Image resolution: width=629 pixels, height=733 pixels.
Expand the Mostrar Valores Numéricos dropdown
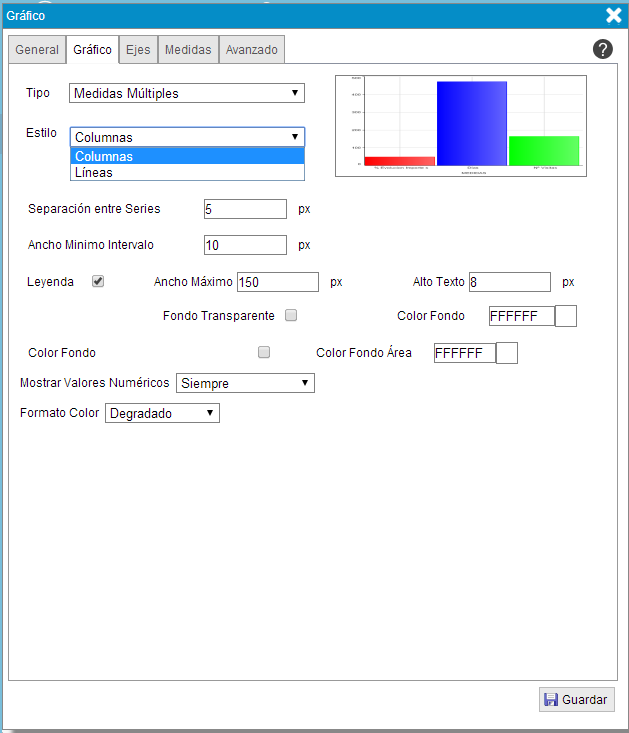click(245, 383)
